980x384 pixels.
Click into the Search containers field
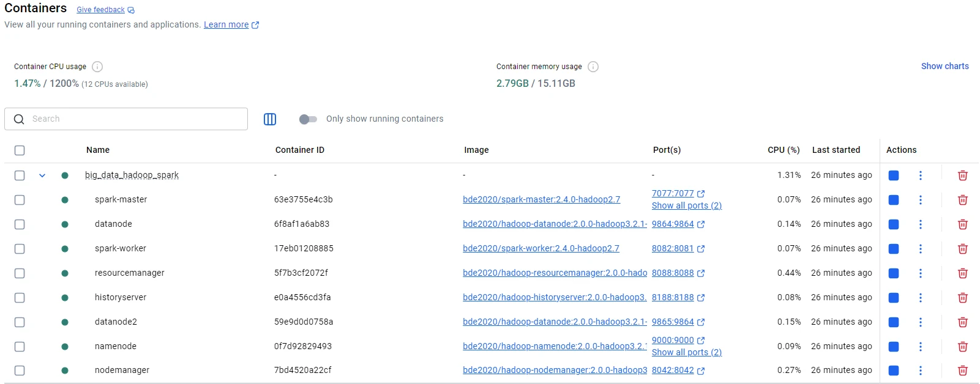pyautogui.click(x=126, y=119)
